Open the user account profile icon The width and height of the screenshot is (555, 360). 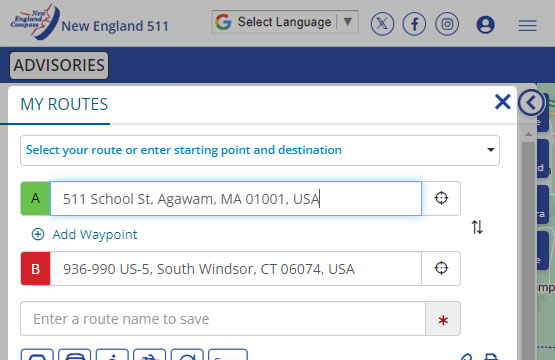point(486,24)
